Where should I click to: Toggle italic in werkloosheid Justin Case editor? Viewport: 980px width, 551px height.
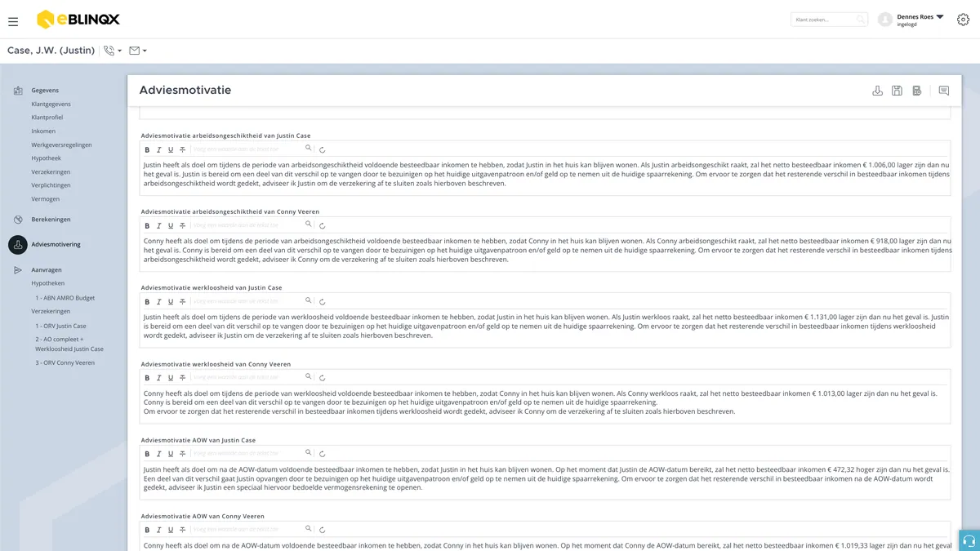coord(159,302)
